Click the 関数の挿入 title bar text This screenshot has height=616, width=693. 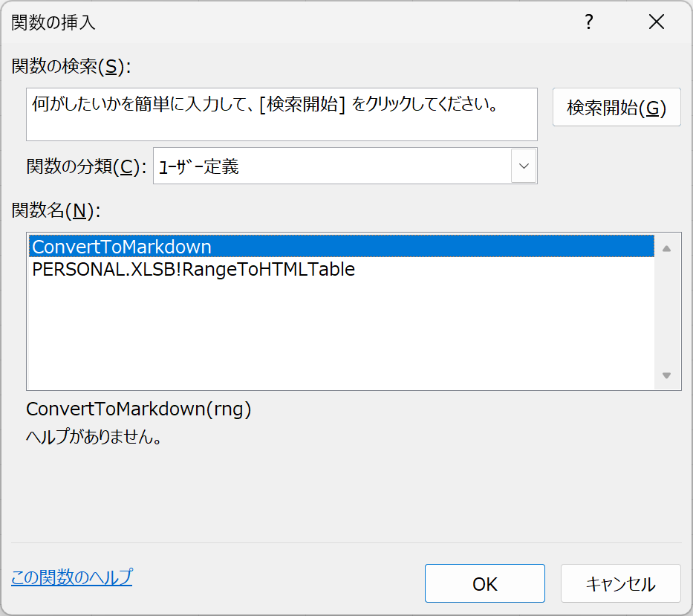pyautogui.click(x=53, y=22)
